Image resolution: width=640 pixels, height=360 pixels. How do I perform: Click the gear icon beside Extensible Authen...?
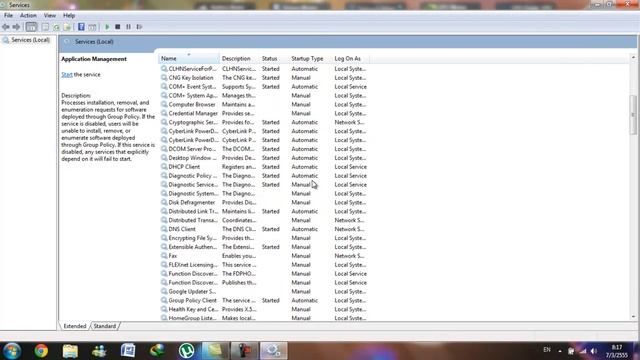pyautogui.click(x=164, y=247)
